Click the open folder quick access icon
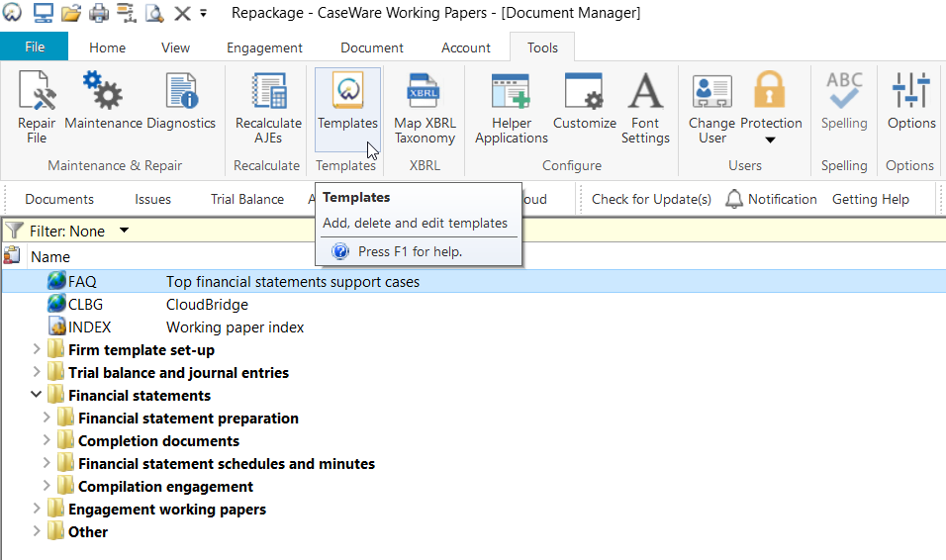Screen dimensions: 946x560 70,13
